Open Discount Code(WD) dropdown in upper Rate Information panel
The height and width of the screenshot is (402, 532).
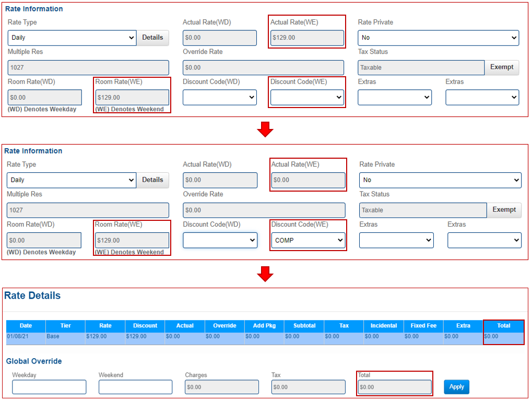point(219,97)
